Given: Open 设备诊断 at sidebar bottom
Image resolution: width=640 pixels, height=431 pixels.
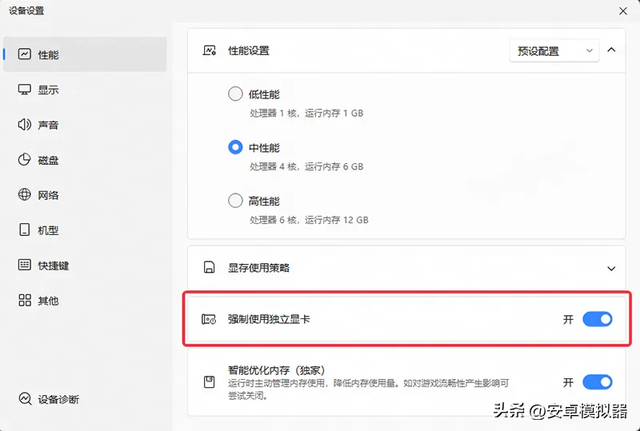Looking at the screenshot, I should (58, 399).
